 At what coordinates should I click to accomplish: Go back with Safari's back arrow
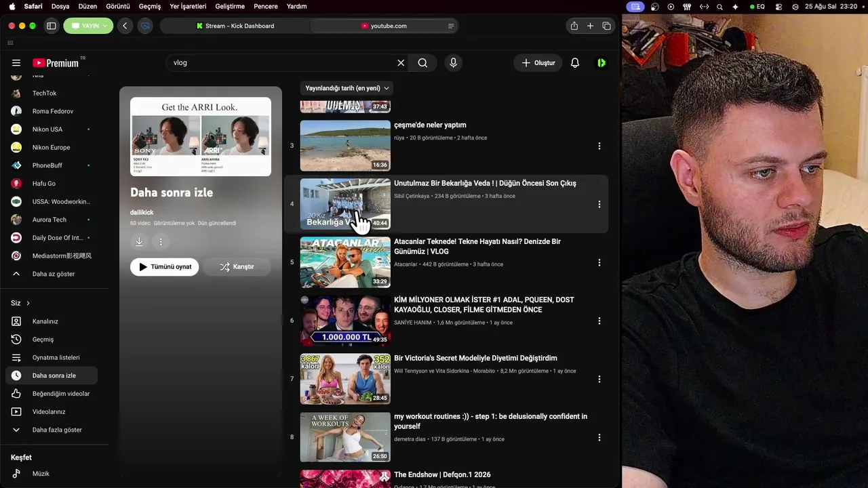coord(125,26)
